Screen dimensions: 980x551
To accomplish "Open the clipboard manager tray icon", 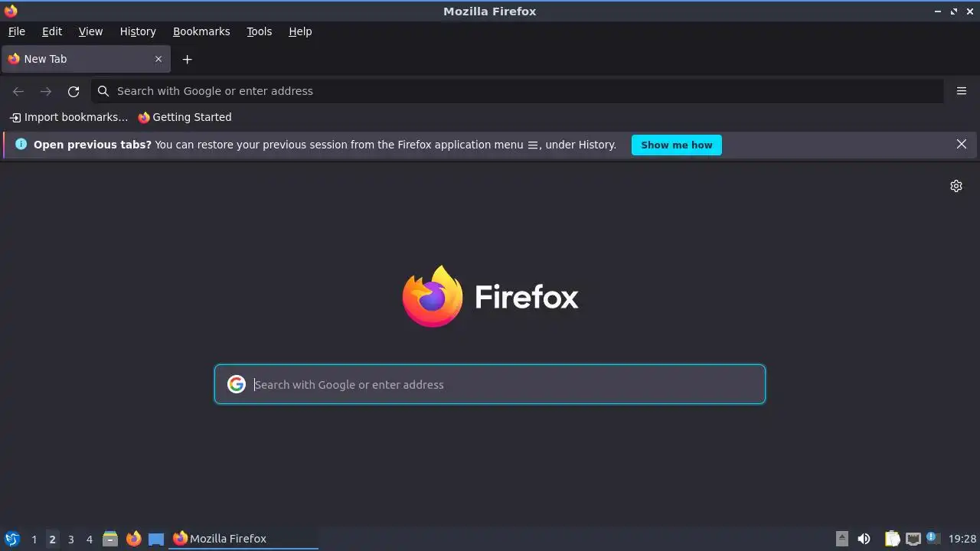I will click(892, 539).
